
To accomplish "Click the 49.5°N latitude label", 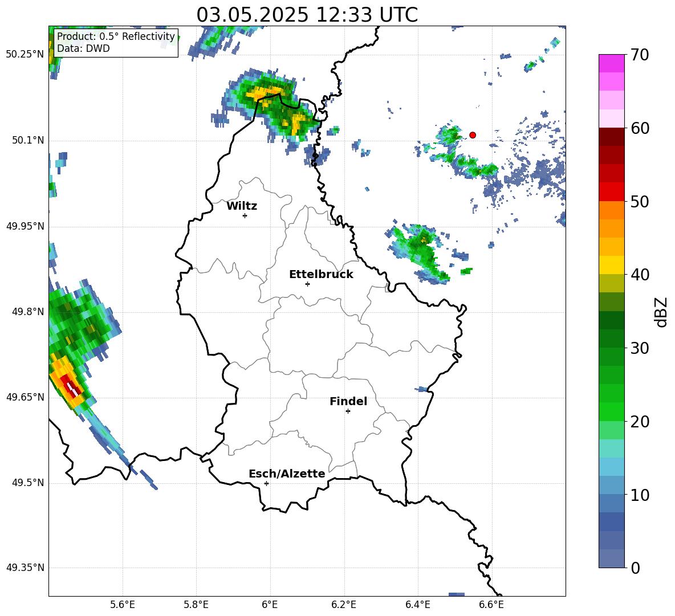I will tap(29, 483).
